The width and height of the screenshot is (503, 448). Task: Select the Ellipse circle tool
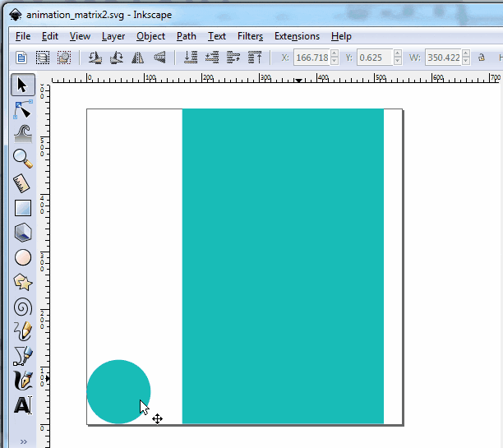coord(23,257)
